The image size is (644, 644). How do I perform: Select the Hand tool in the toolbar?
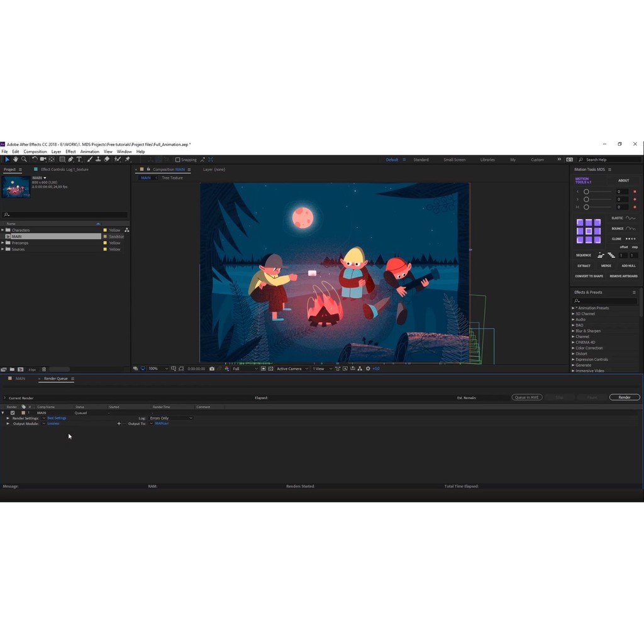[16, 160]
